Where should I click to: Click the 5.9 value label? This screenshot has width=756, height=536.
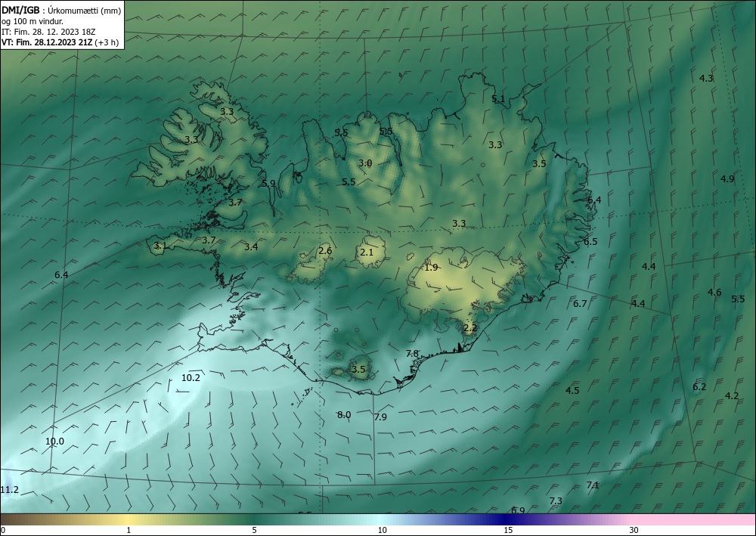(268, 183)
